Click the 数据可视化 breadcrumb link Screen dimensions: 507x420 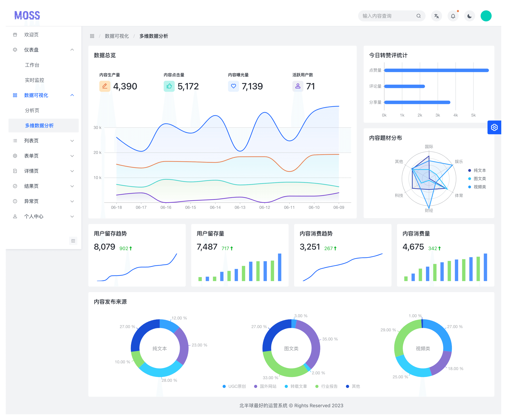(x=117, y=36)
